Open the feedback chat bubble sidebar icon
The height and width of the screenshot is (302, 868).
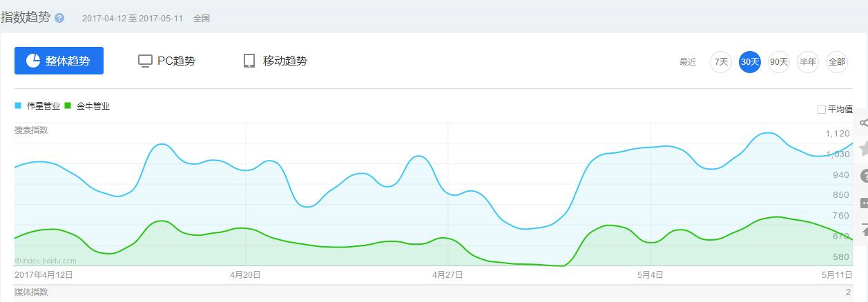[863, 203]
